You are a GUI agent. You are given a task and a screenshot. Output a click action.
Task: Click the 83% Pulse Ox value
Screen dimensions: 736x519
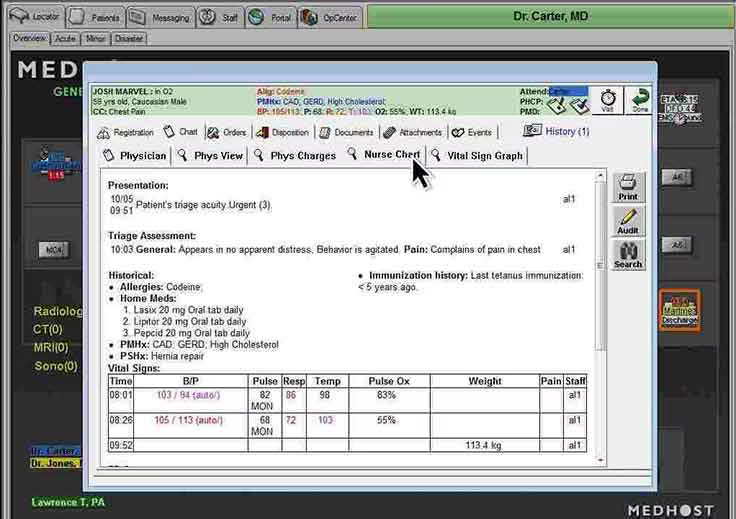[386, 395]
